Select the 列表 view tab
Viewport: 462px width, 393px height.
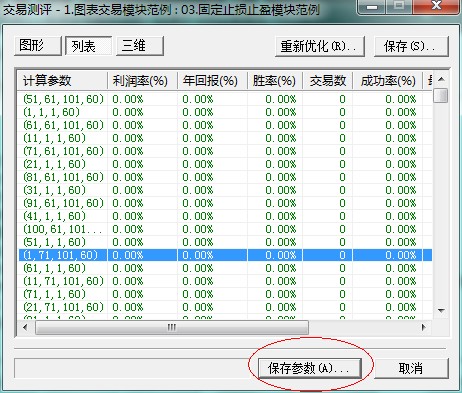(x=88, y=45)
